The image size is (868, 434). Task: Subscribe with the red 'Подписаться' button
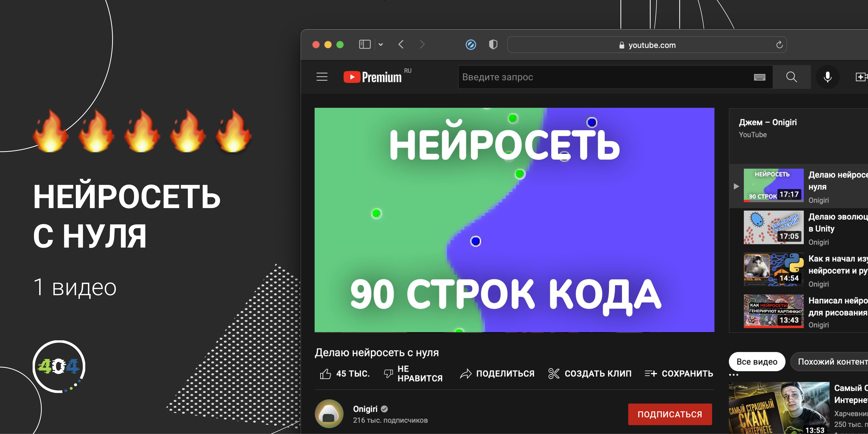tap(670, 414)
